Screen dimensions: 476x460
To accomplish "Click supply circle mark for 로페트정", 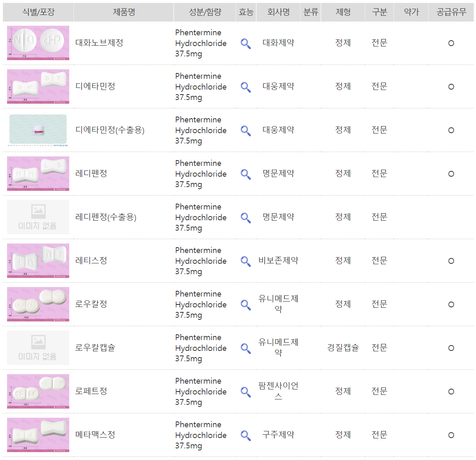I will 451,392.
